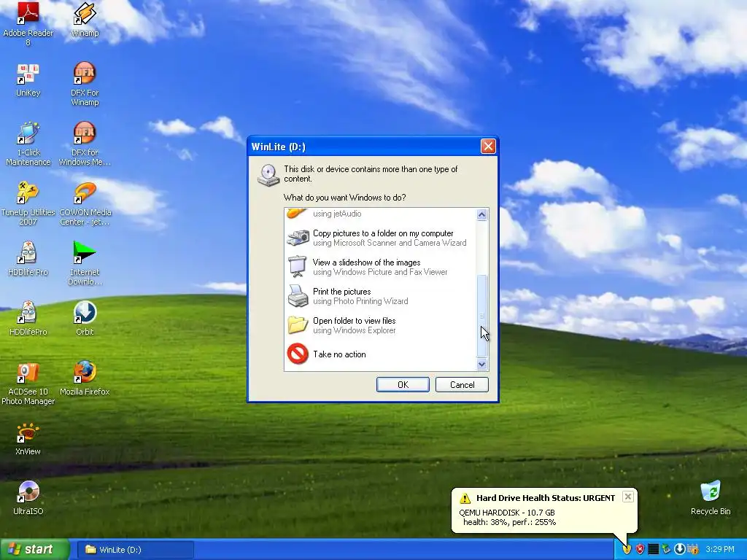The height and width of the screenshot is (560, 747).
Task: Dismiss the dialog with Cancel
Action: tap(462, 385)
